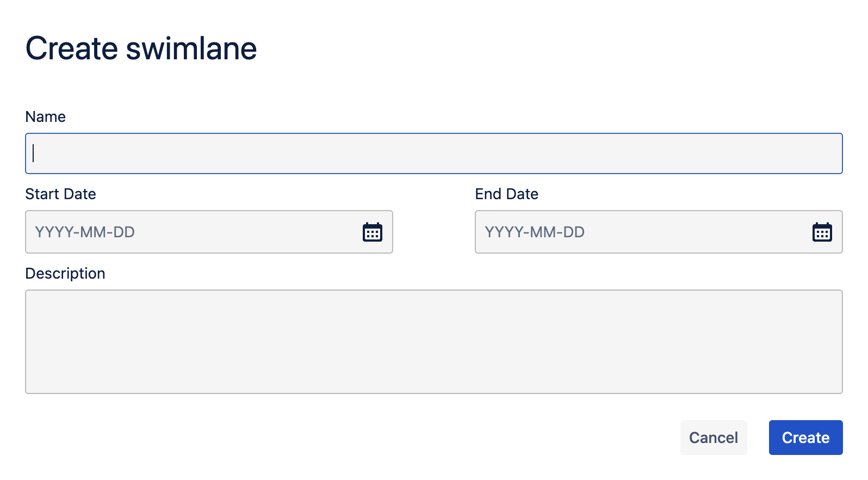Click the "Create swimlane" dialog heading
This screenshot has height=480, width=868.
click(x=141, y=48)
